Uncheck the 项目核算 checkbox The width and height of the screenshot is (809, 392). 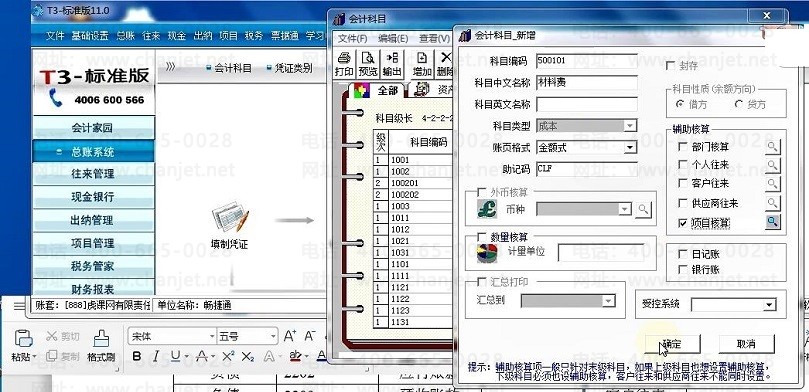point(683,223)
